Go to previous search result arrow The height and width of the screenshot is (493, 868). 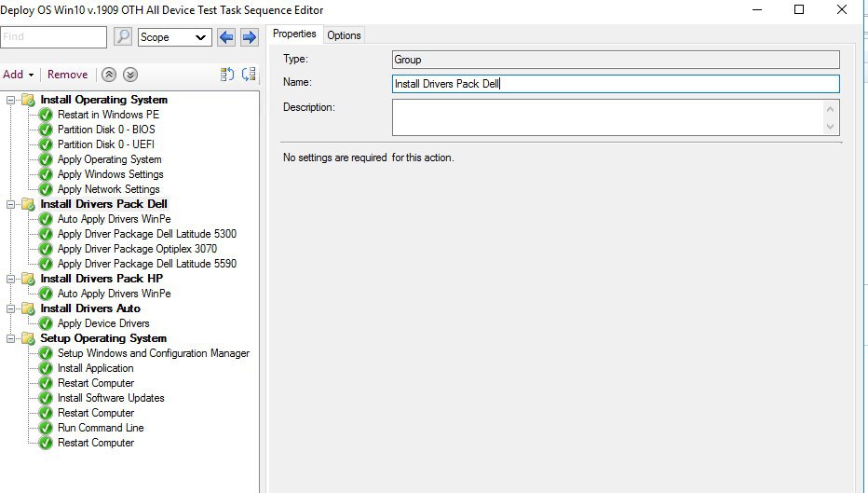(226, 37)
